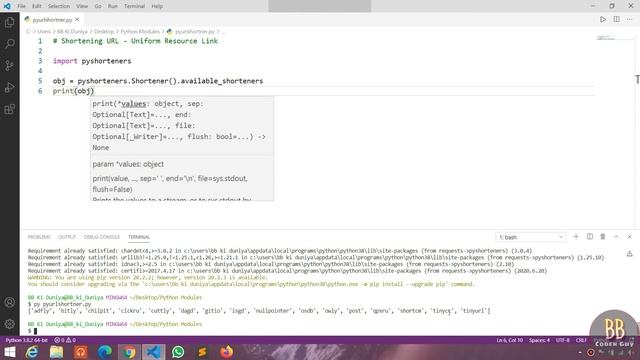Open File Explorer from the taskbar
This screenshot has height=360, width=640.
(56, 352)
